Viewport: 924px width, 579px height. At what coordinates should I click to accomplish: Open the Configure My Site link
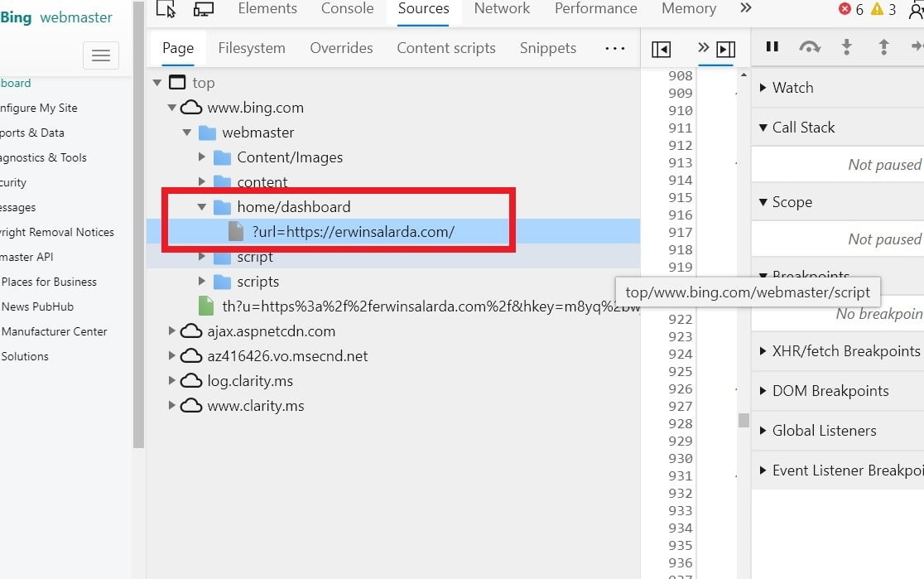click(x=39, y=108)
